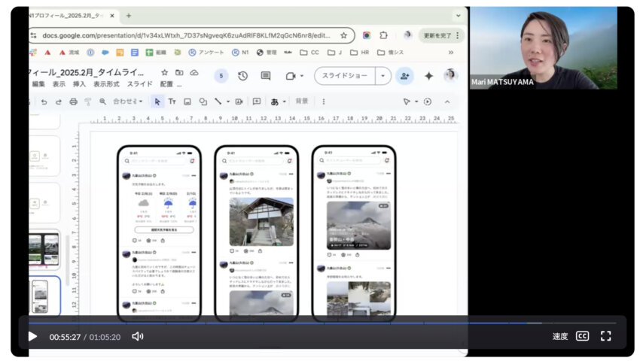Expand the slideshow dropdown arrow

pyautogui.click(x=383, y=76)
